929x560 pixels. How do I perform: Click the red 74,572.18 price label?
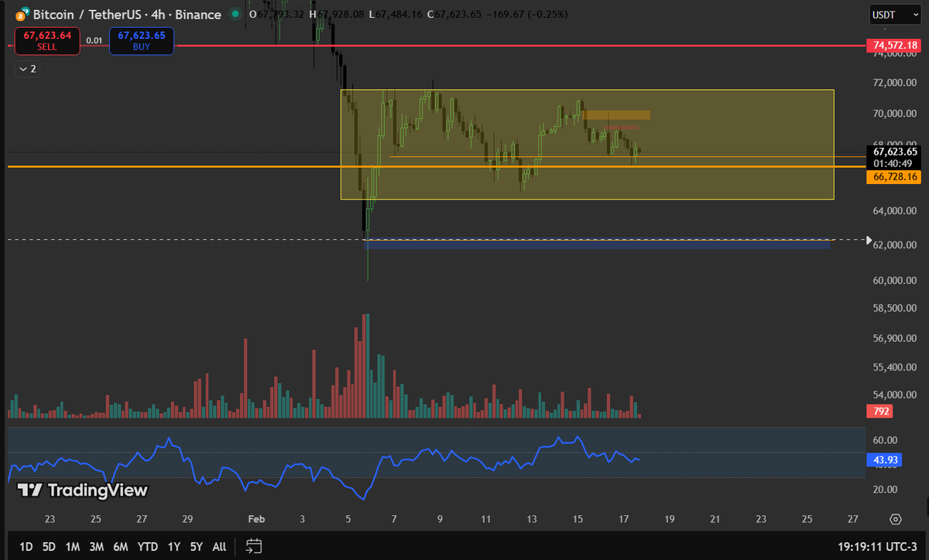895,46
